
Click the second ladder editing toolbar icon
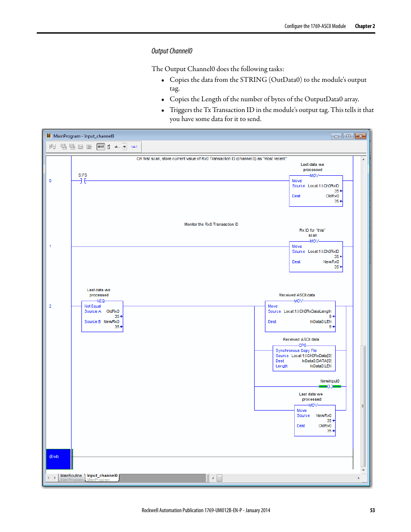[63, 146]
